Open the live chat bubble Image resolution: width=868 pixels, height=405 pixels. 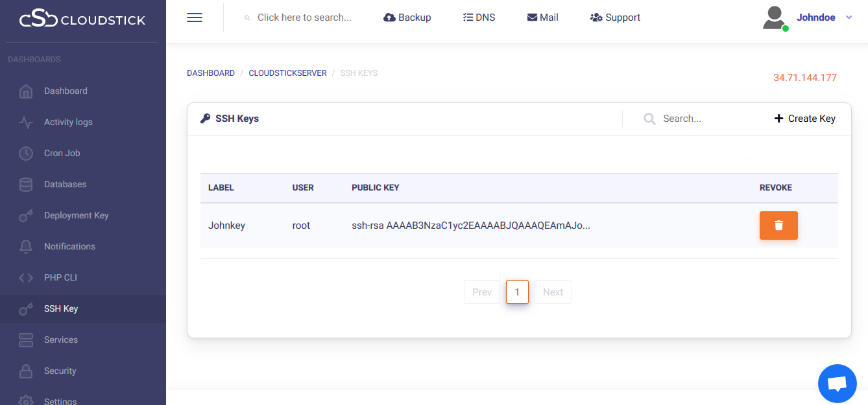coord(838,384)
